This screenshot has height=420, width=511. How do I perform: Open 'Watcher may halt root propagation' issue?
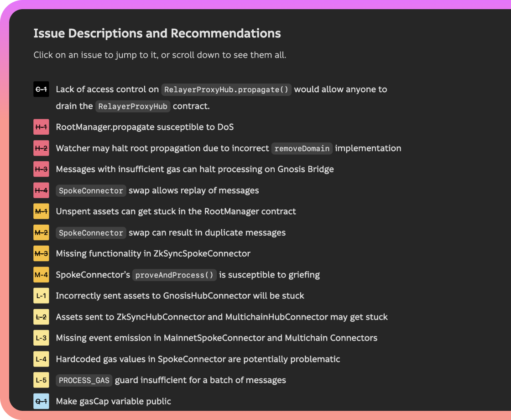point(229,148)
